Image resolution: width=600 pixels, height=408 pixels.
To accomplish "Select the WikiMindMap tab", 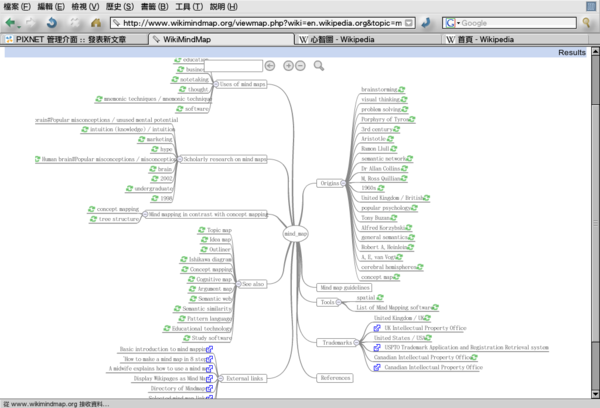I will [221, 39].
